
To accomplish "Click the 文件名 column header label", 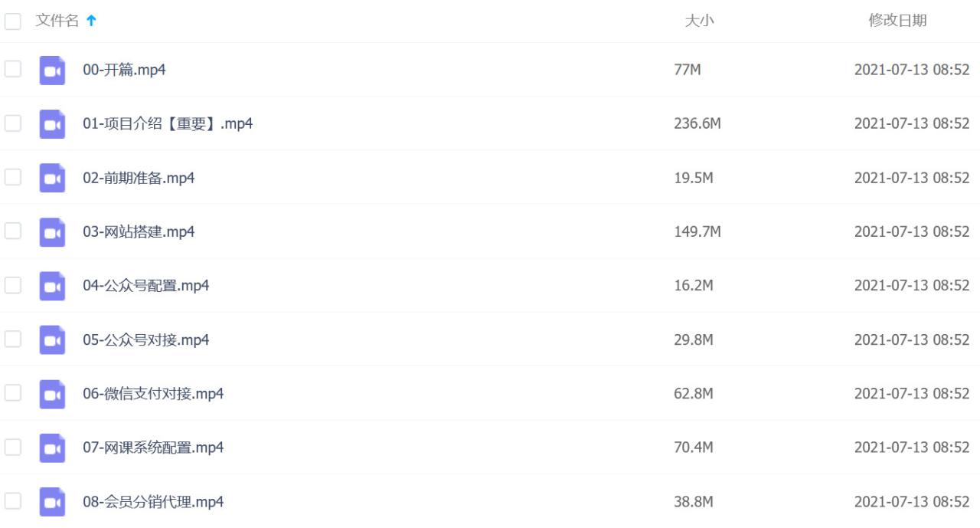I will 57,21.
